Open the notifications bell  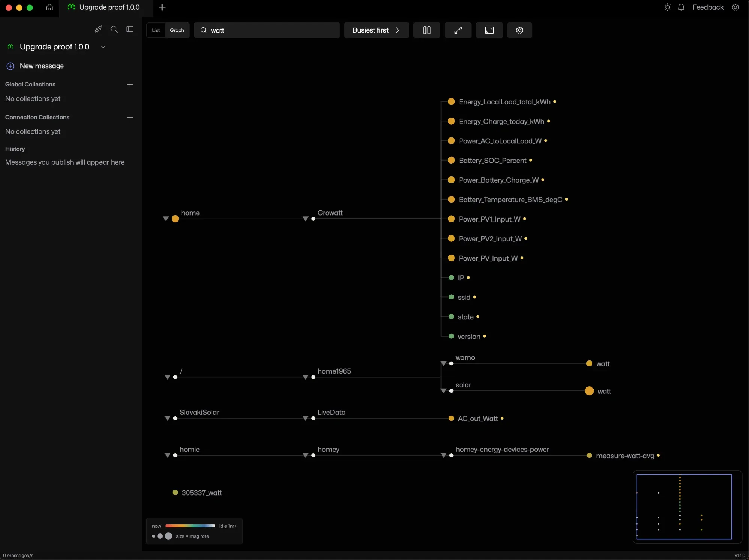681,7
